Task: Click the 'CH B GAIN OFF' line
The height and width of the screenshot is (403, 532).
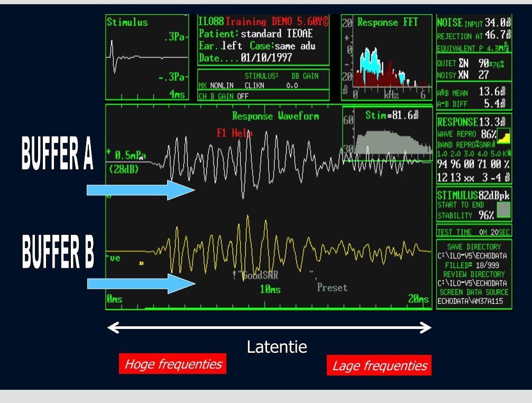Action: pos(224,96)
